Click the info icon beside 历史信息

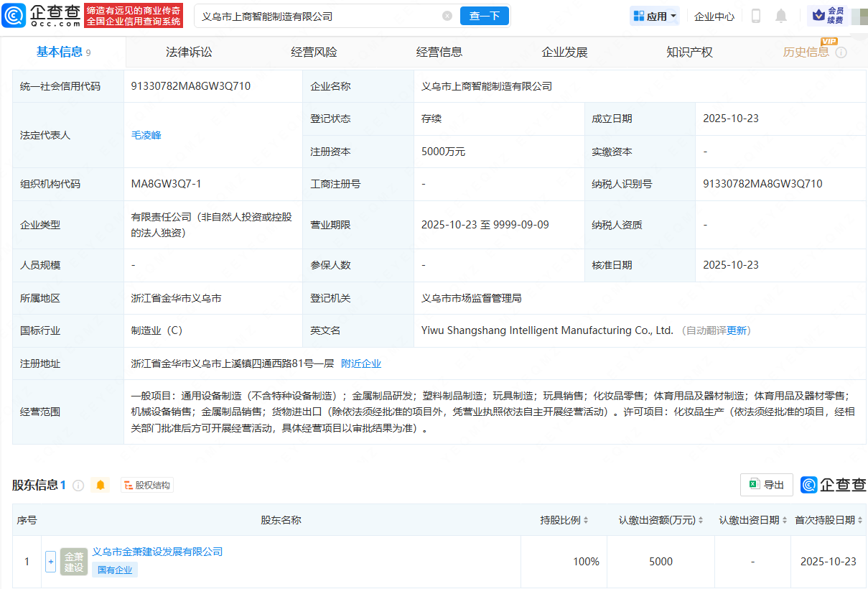pyautogui.click(x=841, y=52)
